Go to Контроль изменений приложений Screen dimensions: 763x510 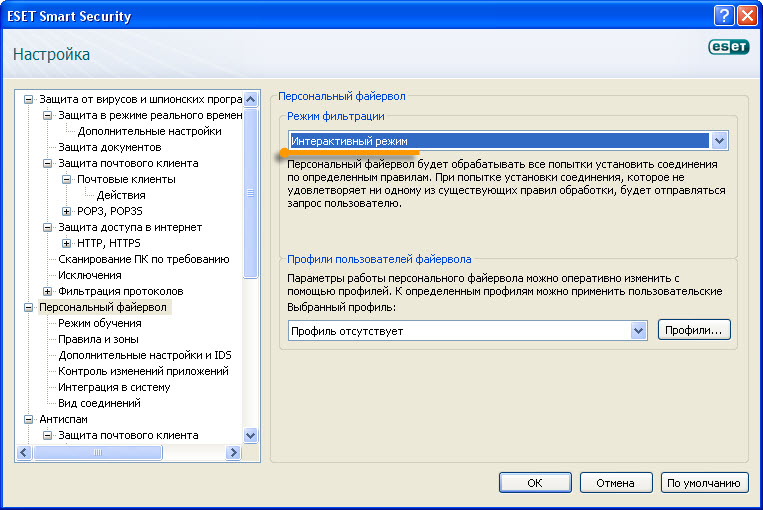click(x=143, y=371)
